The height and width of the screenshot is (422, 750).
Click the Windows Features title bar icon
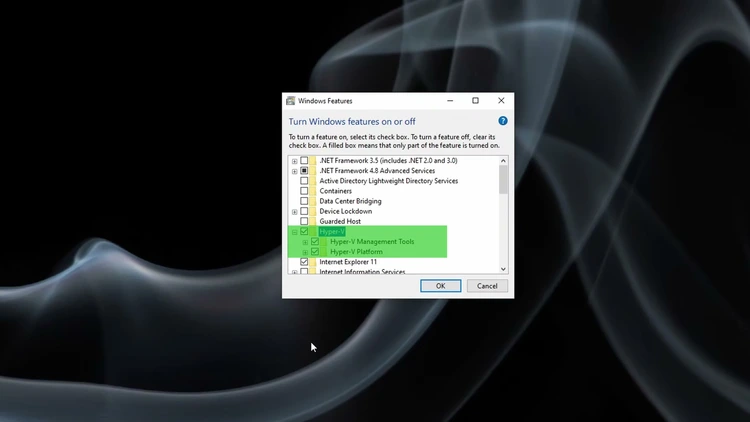290,101
